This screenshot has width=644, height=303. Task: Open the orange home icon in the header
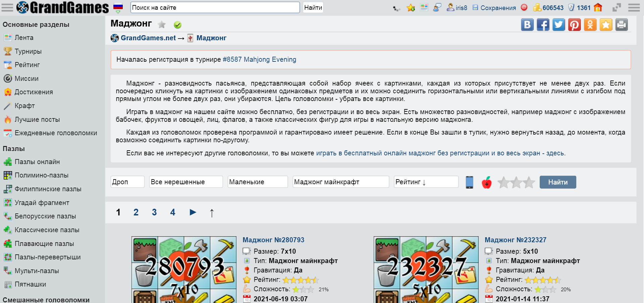click(x=598, y=7)
